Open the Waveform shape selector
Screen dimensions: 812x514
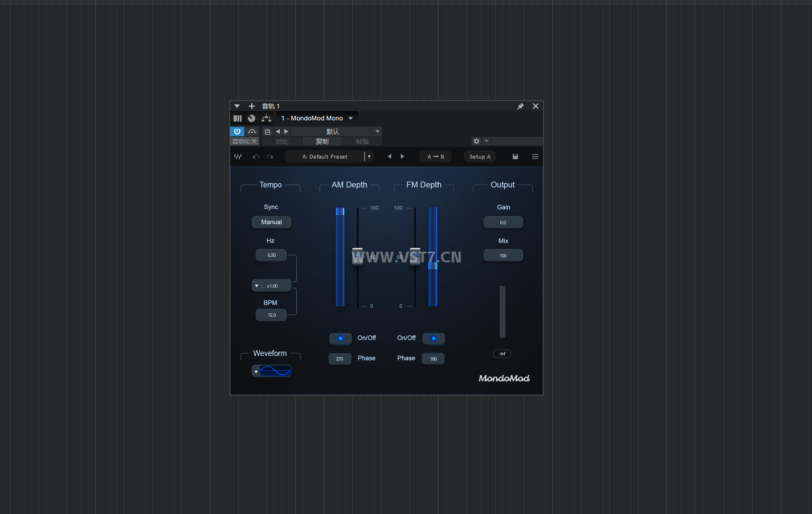click(272, 371)
